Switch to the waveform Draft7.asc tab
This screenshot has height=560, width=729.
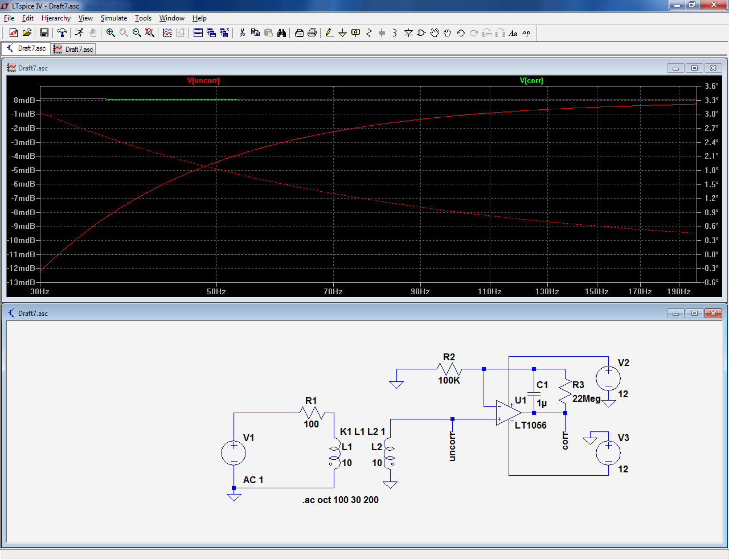(73, 50)
